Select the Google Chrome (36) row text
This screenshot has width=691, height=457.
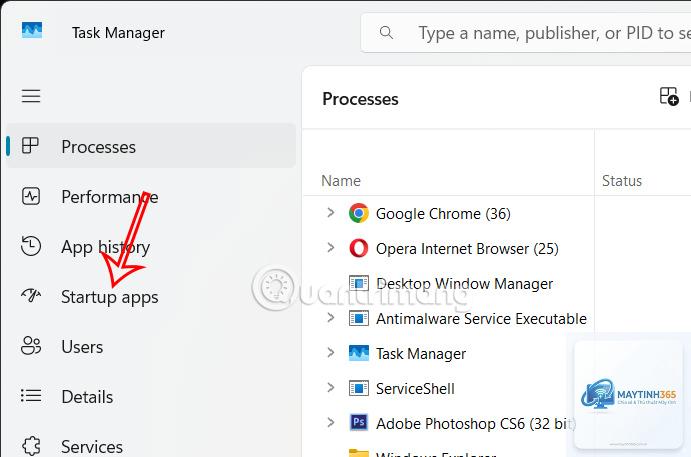[443, 214]
